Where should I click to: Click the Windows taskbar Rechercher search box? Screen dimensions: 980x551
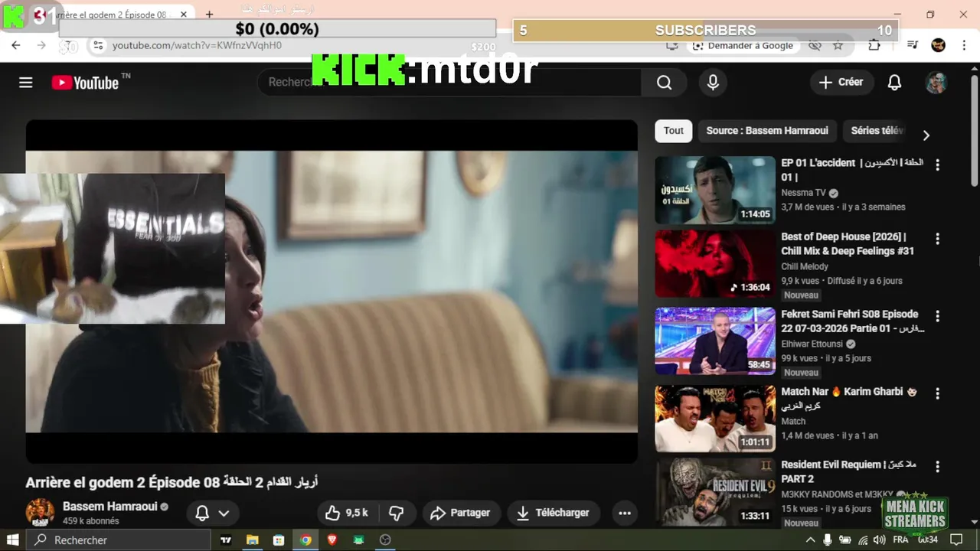coord(119,540)
